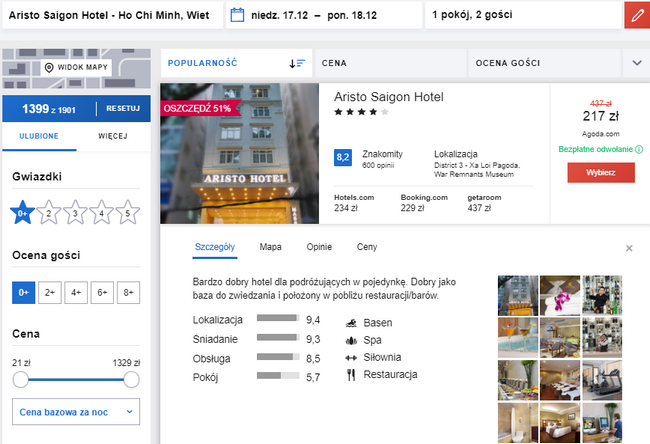Click the free cancellation info icon
The image size is (650, 444).
pos(639,149)
